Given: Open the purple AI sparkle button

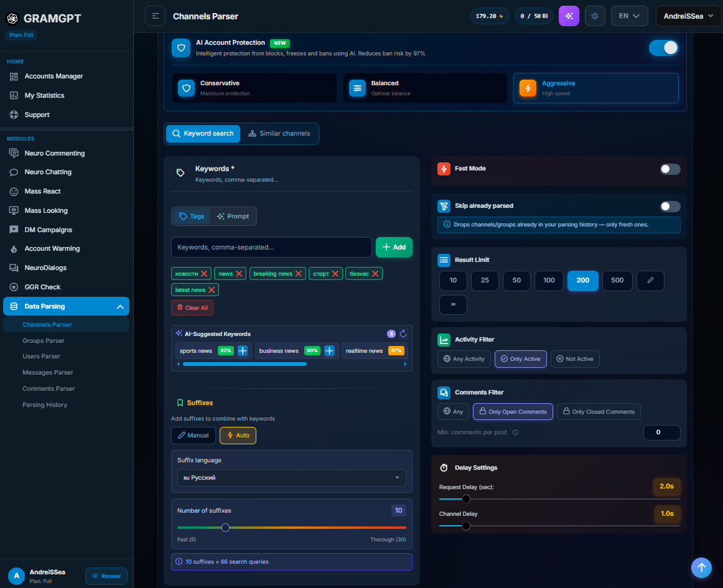Looking at the screenshot, I should [569, 16].
